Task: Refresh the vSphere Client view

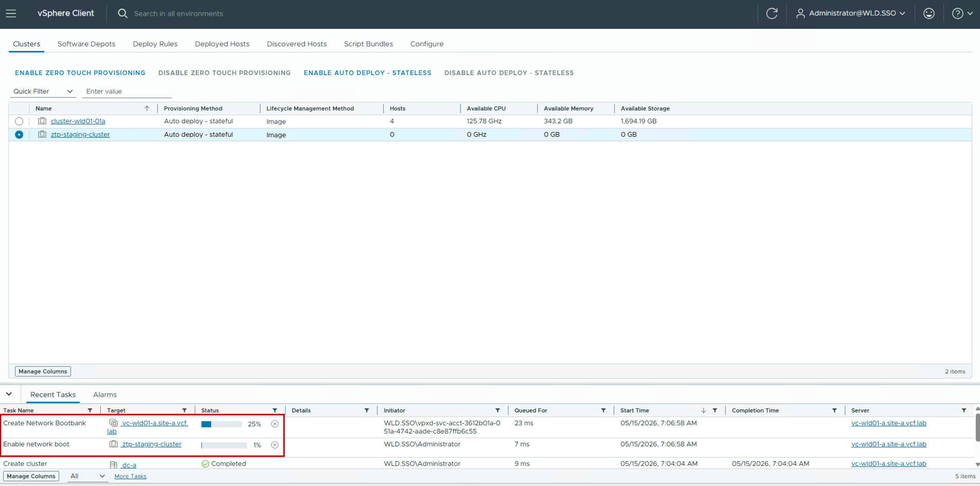Action: 771,13
